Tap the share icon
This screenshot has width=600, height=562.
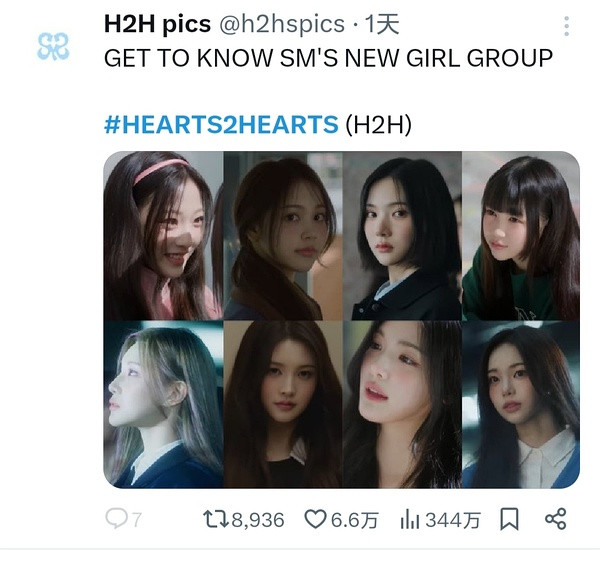[x=555, y=519]
